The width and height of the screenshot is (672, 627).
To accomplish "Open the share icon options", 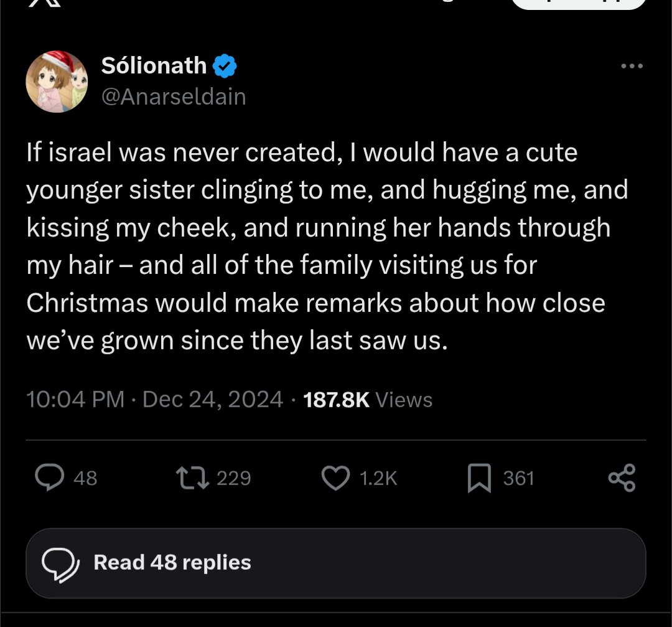I will (622, 478).
